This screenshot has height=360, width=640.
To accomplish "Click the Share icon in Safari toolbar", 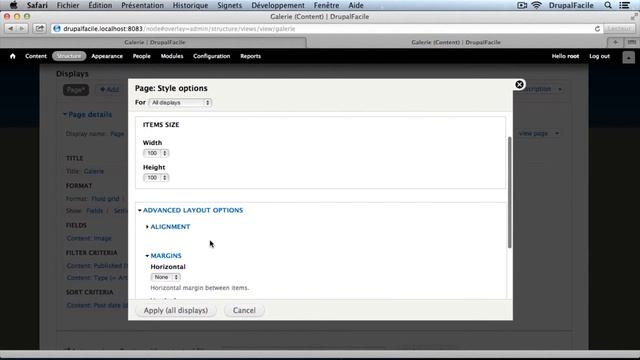I will tap(40, 29).
